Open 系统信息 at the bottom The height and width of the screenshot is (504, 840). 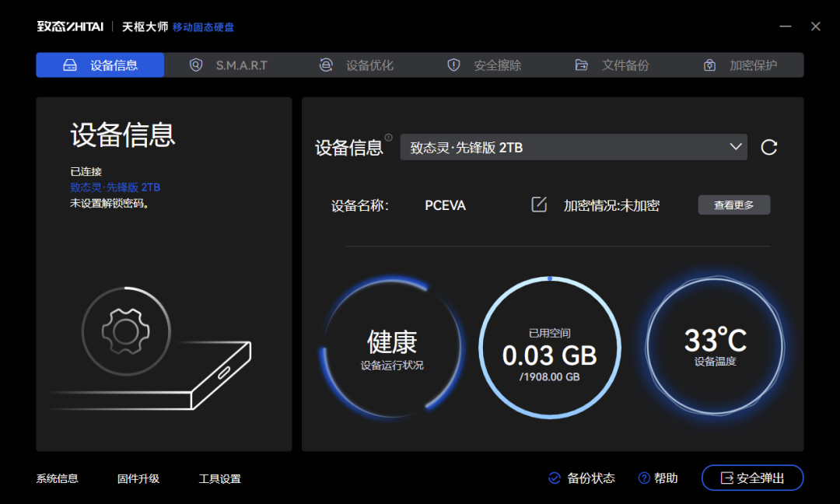58,479
